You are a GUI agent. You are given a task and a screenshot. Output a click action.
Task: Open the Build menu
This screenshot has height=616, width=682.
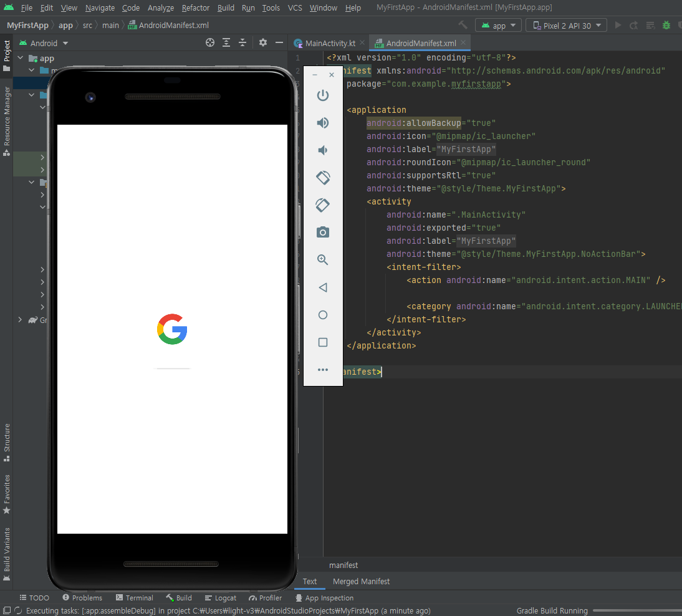(x=226, y=8)
